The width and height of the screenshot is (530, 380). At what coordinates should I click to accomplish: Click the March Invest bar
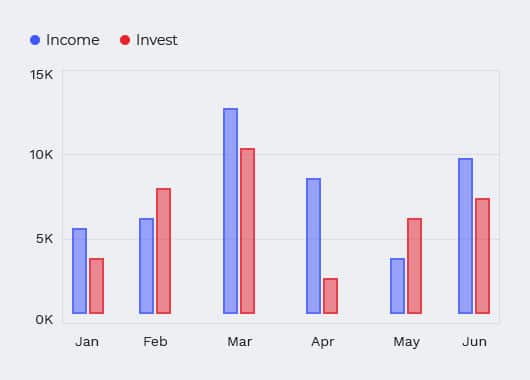click(x=248, y=231)
